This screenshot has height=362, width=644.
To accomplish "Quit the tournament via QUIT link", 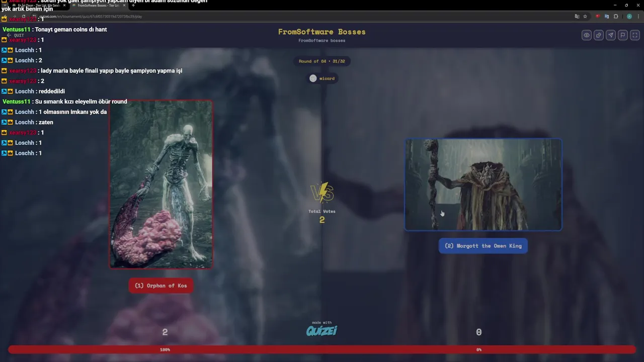I will (x=16, y=35).
